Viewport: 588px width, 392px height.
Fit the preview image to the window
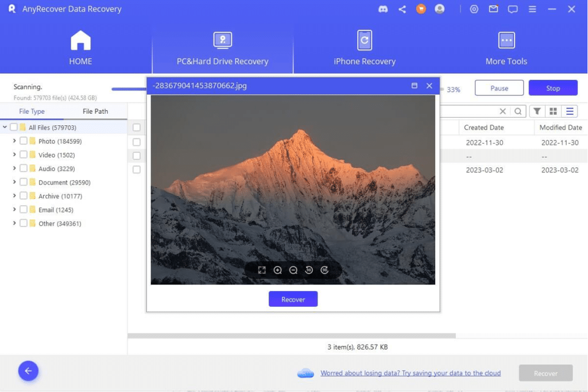(x=262, y=270)
